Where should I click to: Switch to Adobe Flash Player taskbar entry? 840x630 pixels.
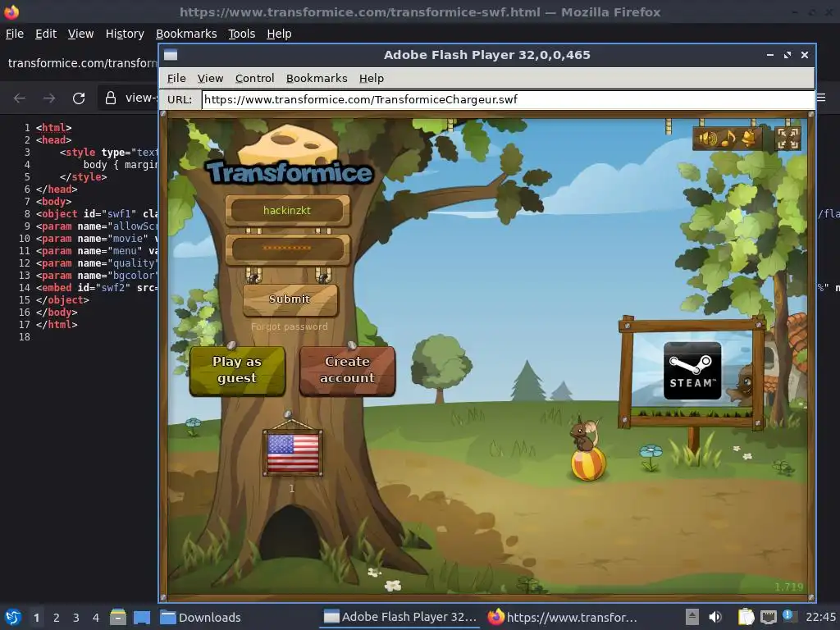coord(400,617)
